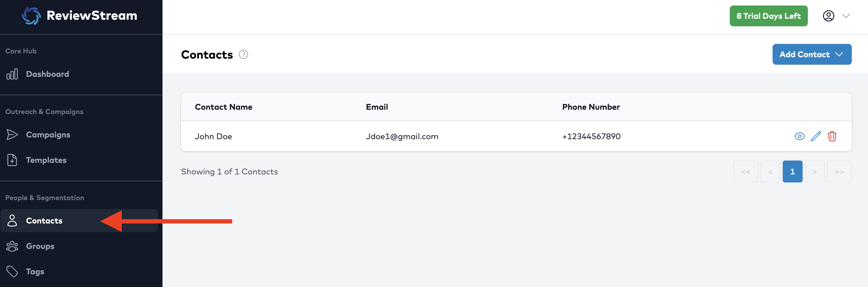The height and width of the screenshot is (287, 868).
Task: Click the ReviewStream logo icon
Action: point(31,16)
